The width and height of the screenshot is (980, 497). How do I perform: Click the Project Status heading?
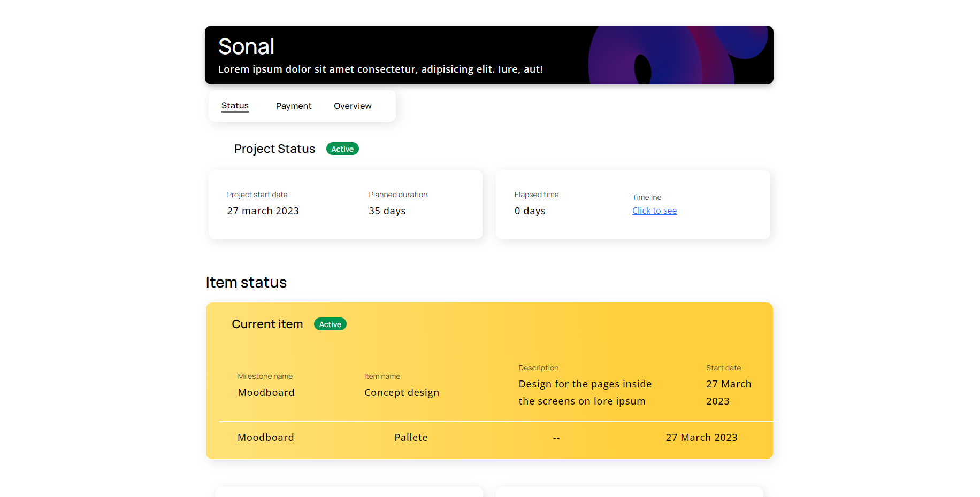pos(274,149)
